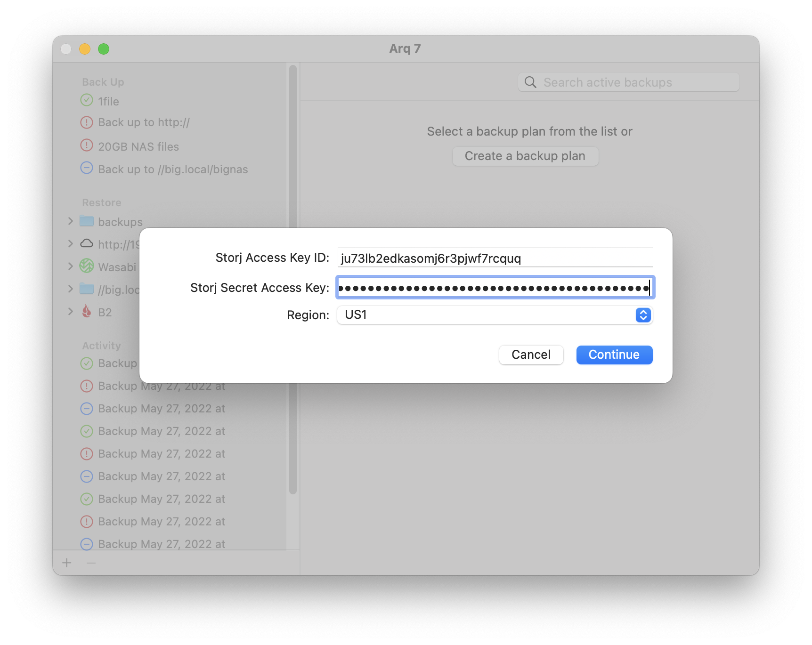Click into the Storj Secret Access Key field

click(x=495, y=287)
